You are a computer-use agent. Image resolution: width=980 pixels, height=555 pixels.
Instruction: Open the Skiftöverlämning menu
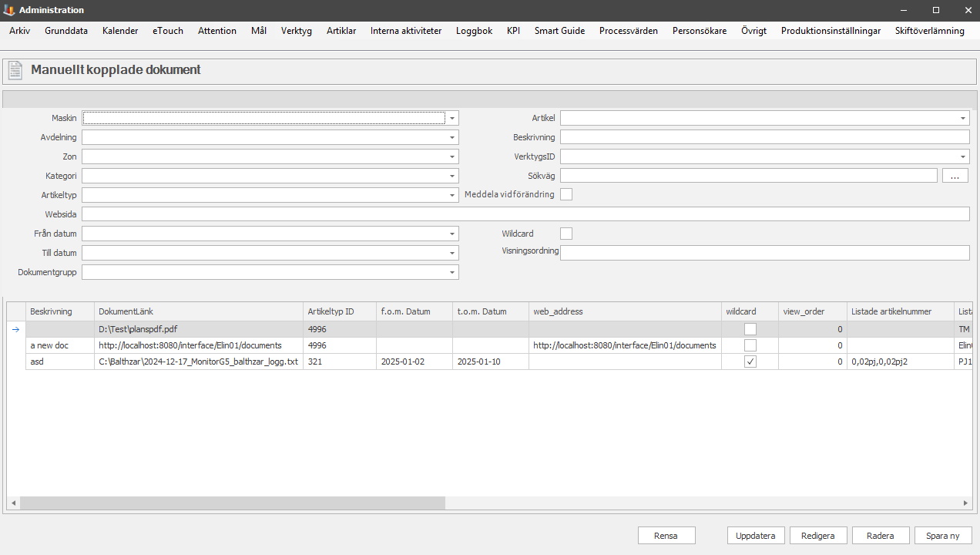930,31
